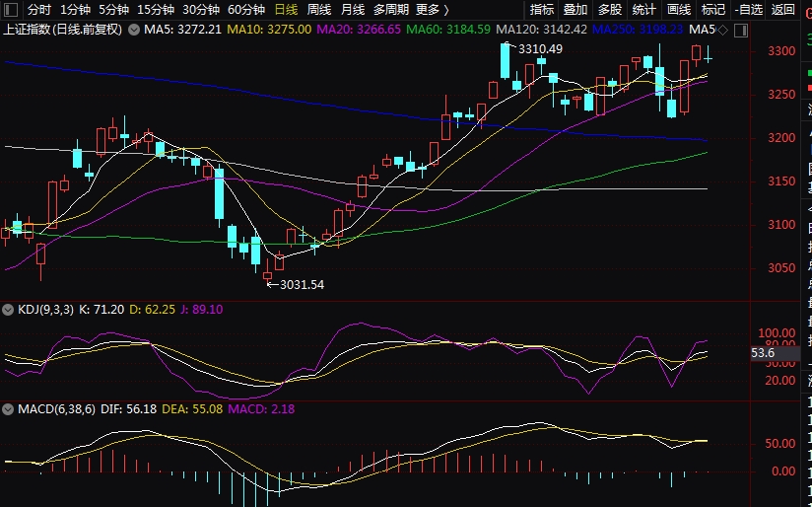The width and height of the screenshot is (812, 507).
Task: Click the 返回 back button
Action: 783,10
